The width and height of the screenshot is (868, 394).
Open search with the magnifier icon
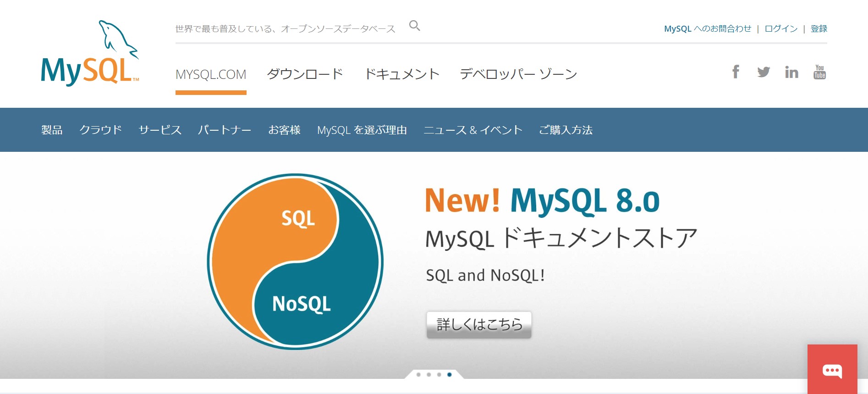(414, 26)
